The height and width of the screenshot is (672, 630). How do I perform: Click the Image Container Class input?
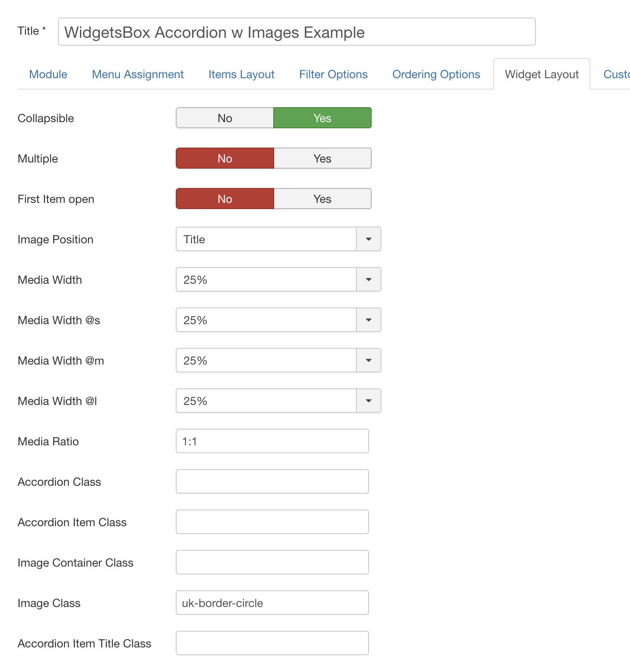coord(272,562)
